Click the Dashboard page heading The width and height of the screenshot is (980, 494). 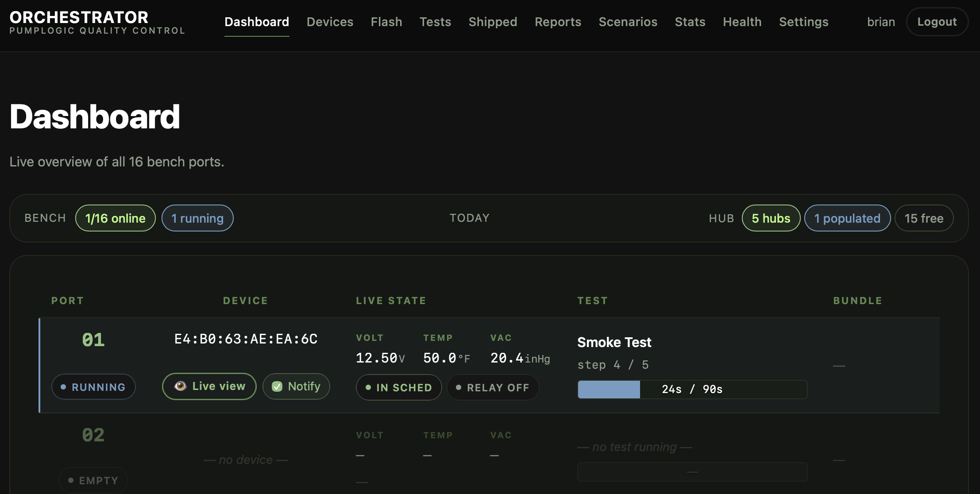(x=95, y=116)
